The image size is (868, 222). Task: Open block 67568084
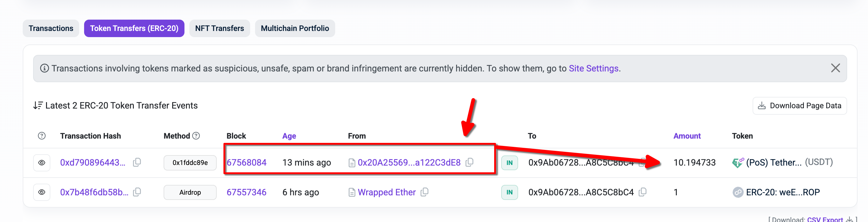point(246,163)
